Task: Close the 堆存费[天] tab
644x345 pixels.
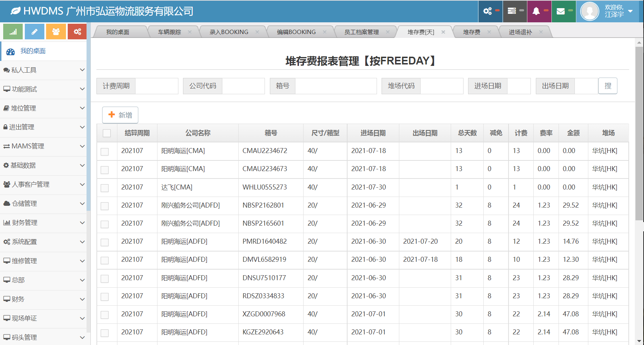Action: coord(443,32)
